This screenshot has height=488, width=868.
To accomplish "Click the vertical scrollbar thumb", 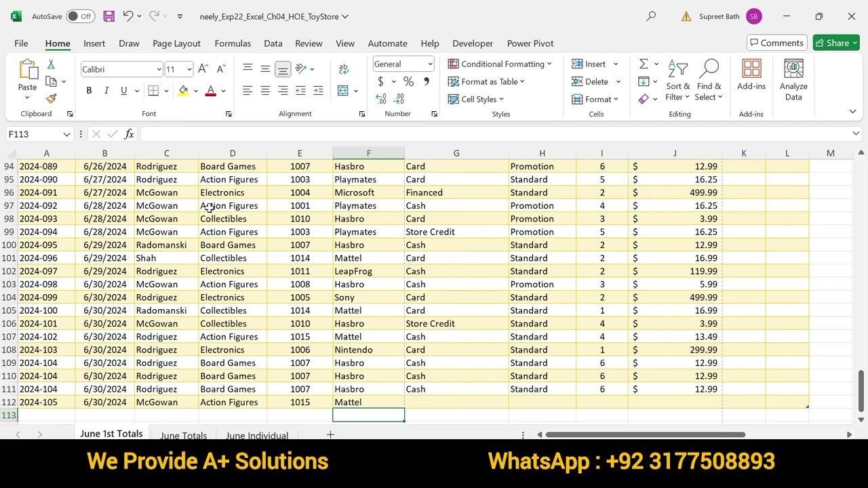I will click(x=862, y=391).
